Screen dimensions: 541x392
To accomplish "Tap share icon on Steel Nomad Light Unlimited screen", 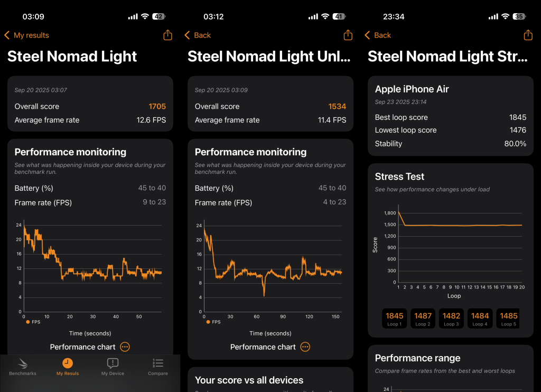I will pos(348,35).
